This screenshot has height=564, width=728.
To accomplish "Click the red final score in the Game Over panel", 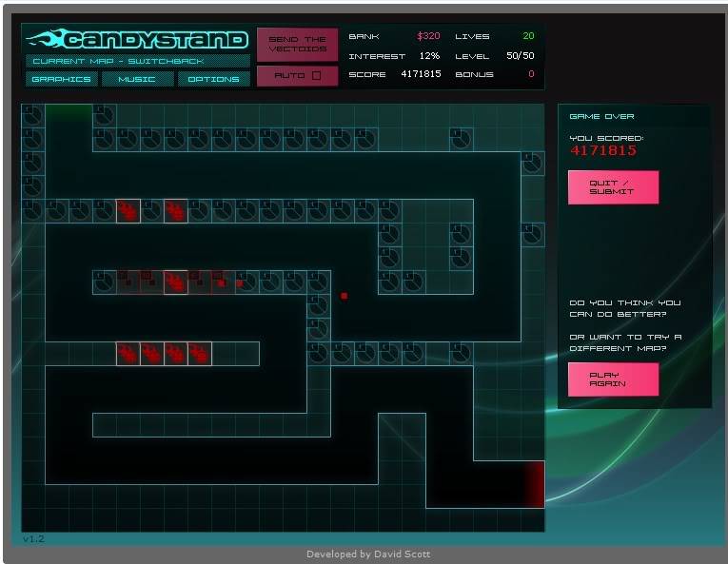I will [x=603, y=150].
